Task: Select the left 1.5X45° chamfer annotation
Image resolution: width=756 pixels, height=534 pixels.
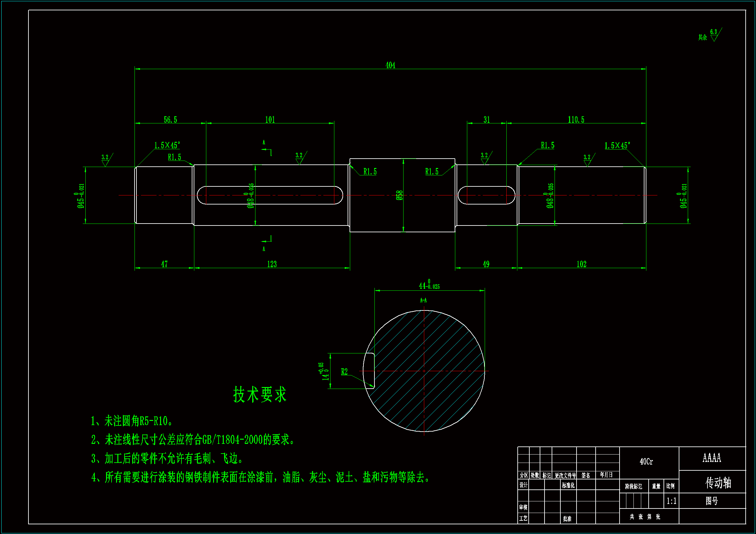Action: [167, 145]
